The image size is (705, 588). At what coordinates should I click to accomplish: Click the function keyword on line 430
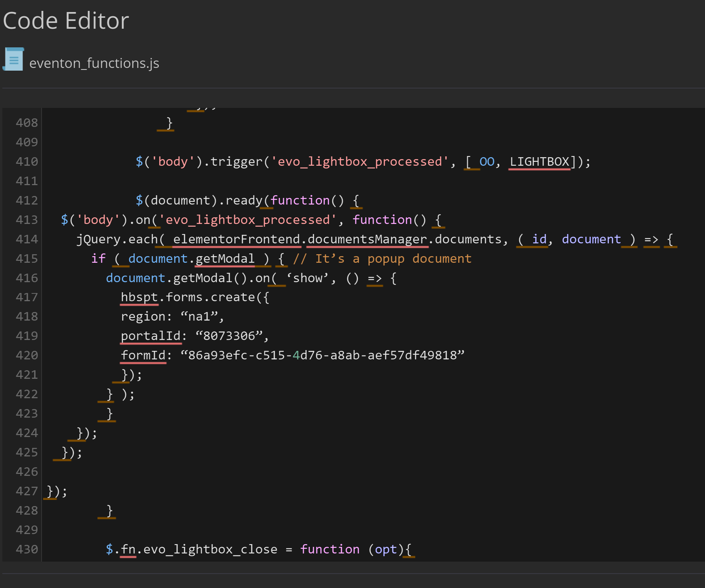click(330, 549)
